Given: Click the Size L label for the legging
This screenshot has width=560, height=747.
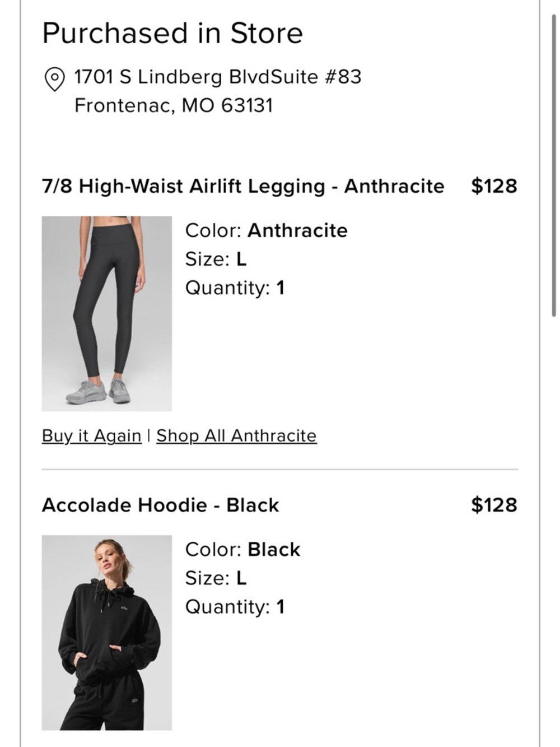Looking at the screenshot, I should click(x=216, y=259).
